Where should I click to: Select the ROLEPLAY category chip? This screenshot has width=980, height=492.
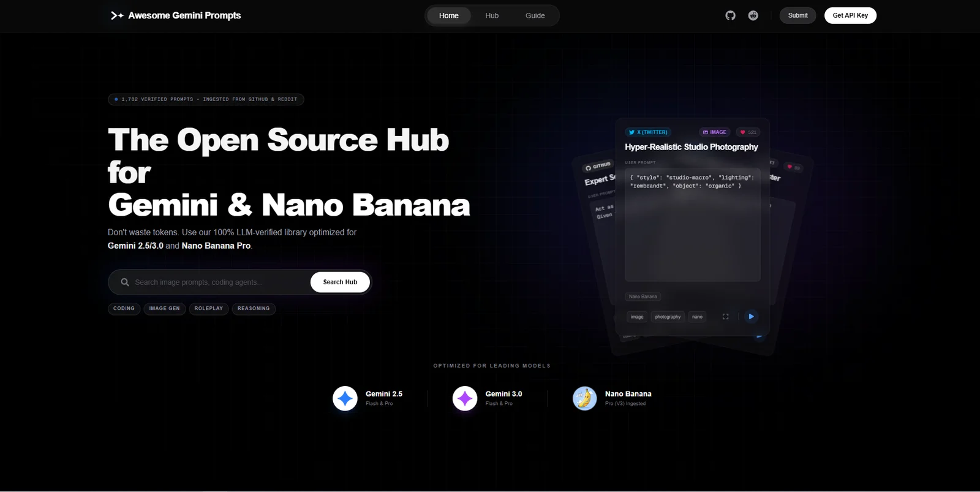pyautogui.click(x=209, y=309)
